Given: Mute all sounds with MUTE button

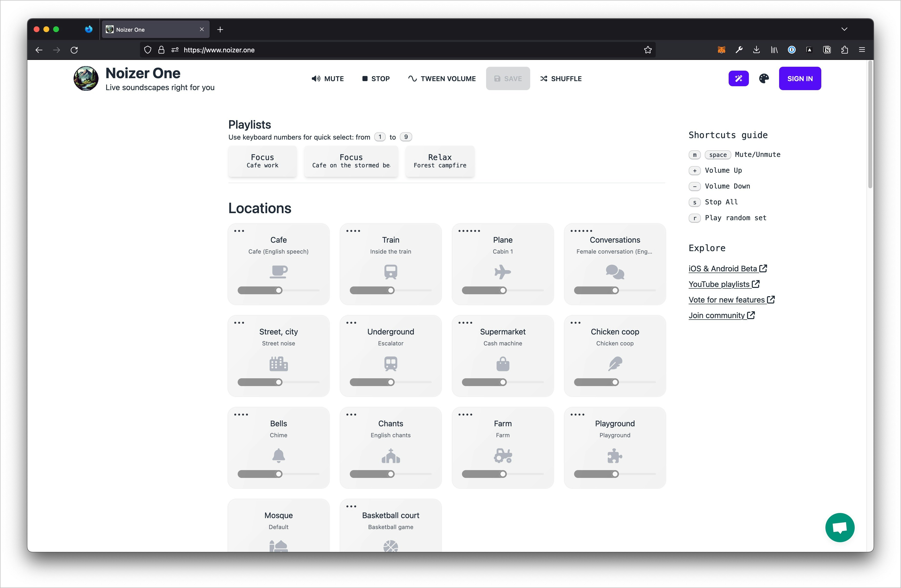Looking at the screenshot, I should coord(327,78).
